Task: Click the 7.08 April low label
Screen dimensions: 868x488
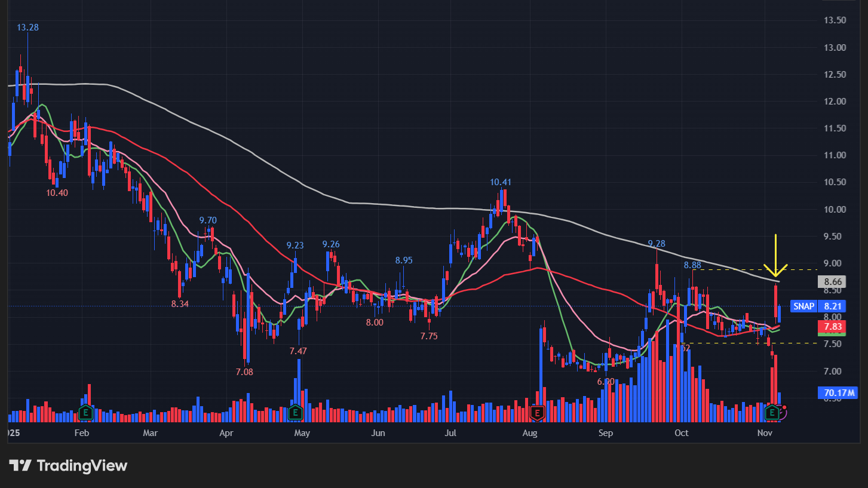Action: [x=244, y=372]
